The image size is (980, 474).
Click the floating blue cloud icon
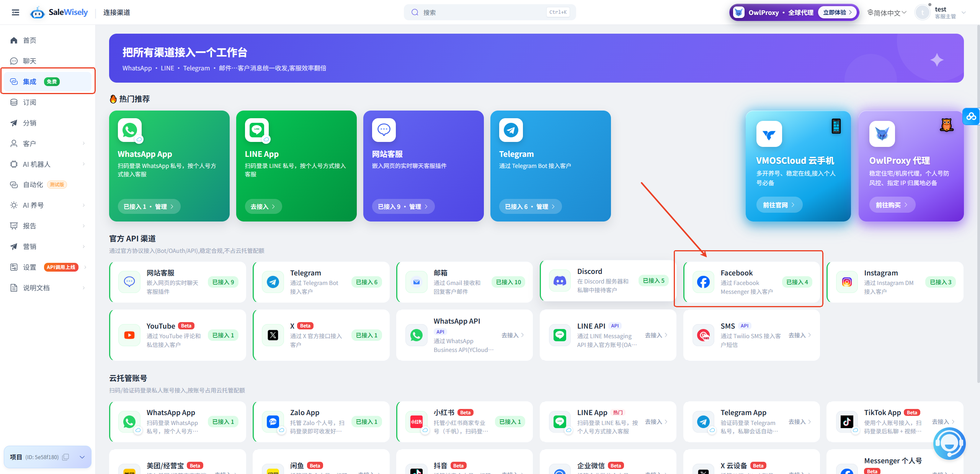(x=972, y=116)
